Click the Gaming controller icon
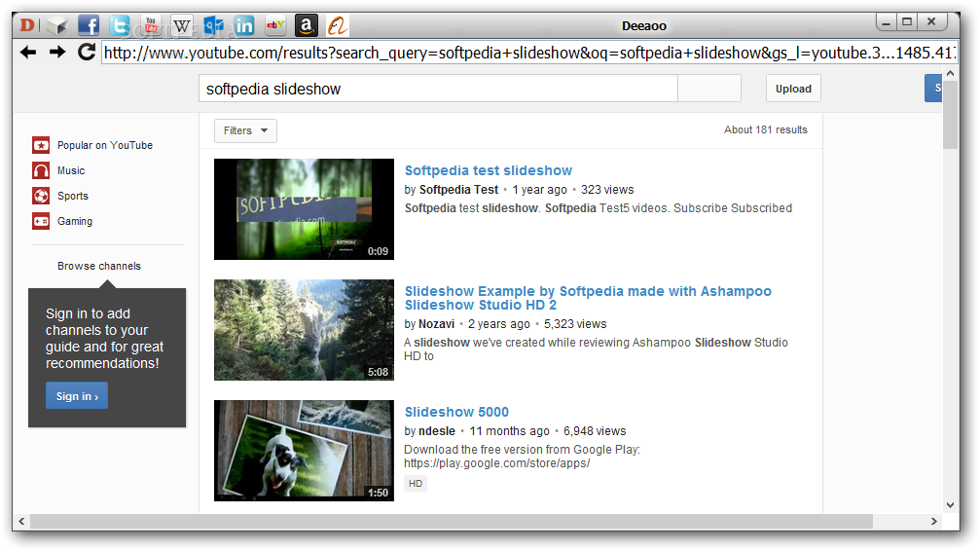The width and height of the screenshot is (980, 551). coord(41,221)
